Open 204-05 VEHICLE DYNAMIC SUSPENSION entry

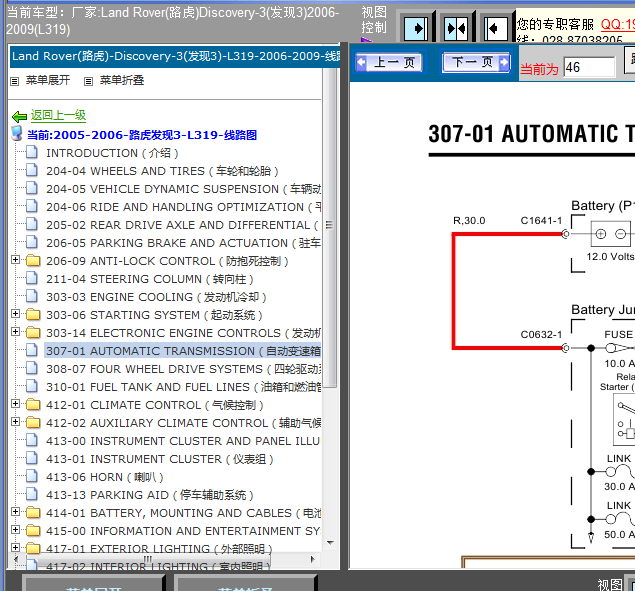pos(183,189)
